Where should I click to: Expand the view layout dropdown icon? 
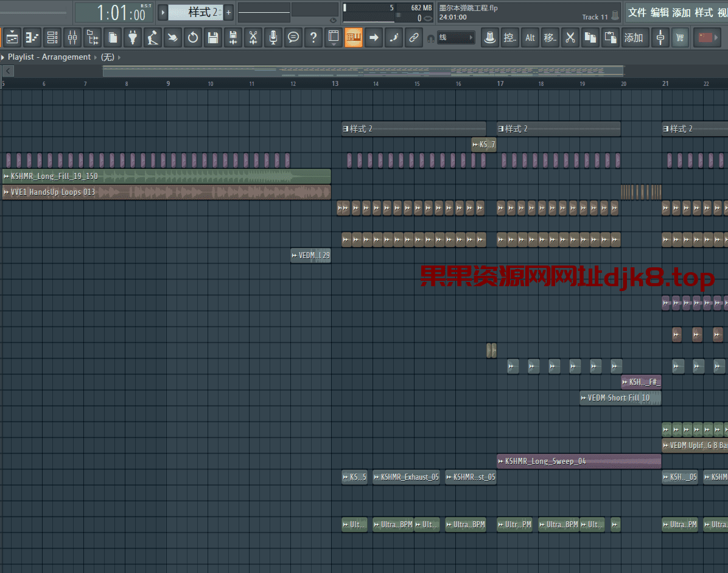334,38
